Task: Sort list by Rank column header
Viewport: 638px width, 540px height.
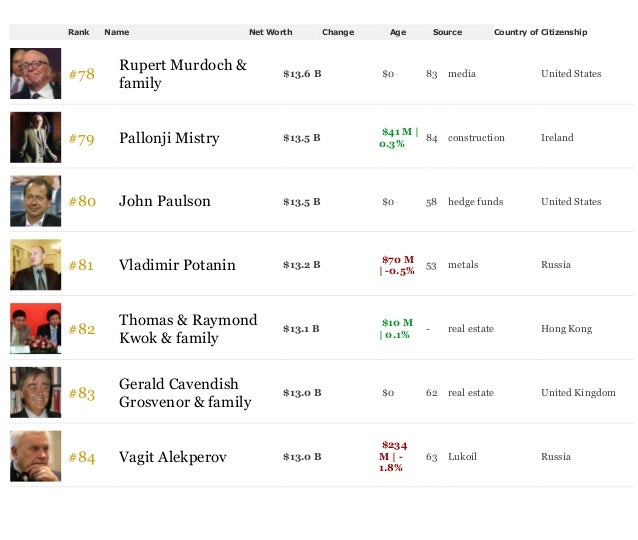Action: pyautogui.click(x=79, y=32)
